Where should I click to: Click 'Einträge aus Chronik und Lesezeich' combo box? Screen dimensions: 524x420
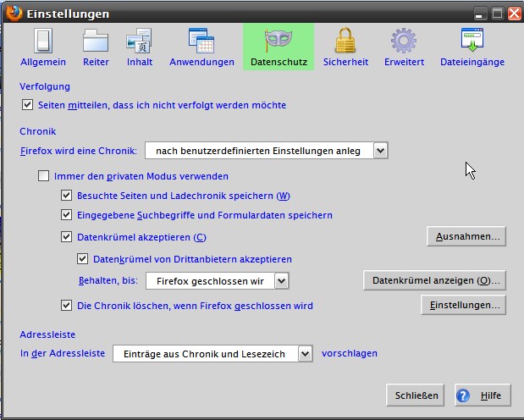pos(212,354)
